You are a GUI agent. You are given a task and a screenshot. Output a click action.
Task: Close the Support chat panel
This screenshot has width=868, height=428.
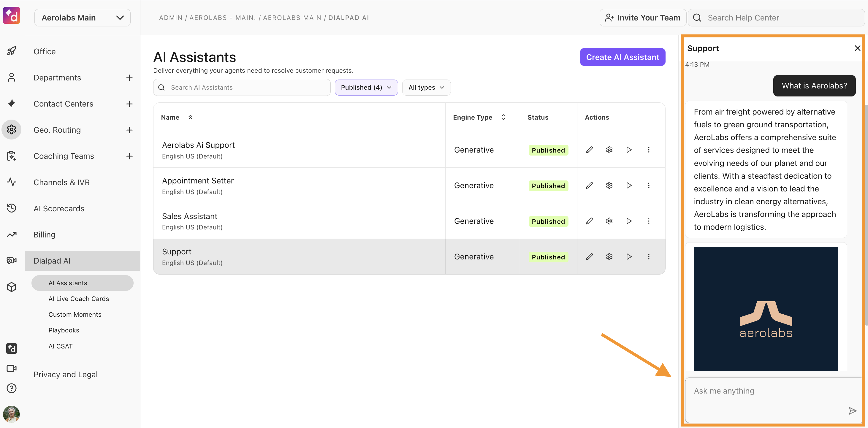click(x=857, y=48)
